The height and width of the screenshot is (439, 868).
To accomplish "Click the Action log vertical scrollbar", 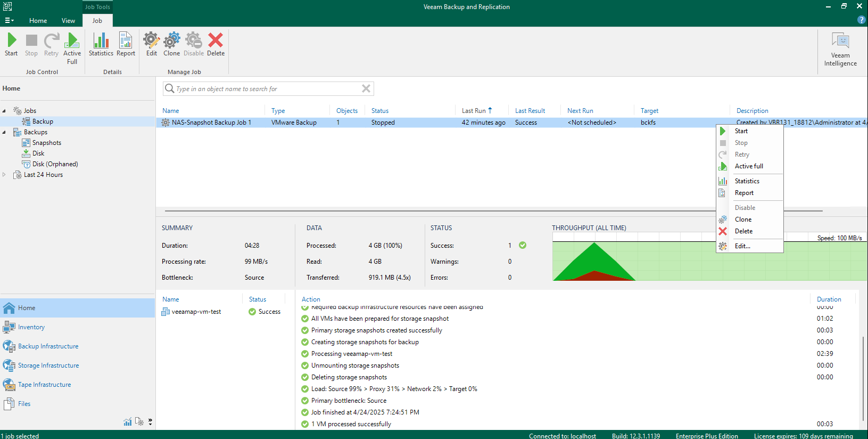I will point(863,378).
